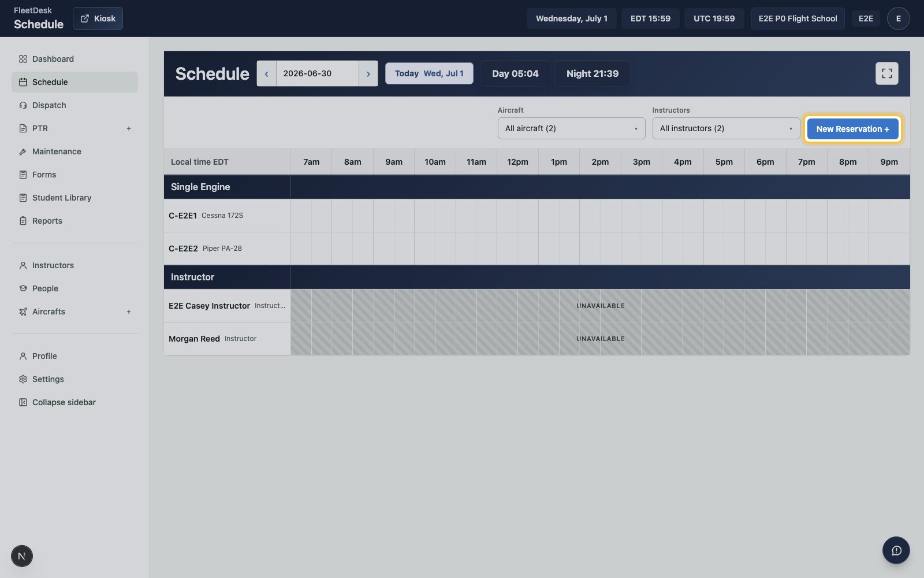Screen dimensions: 924x578
Task: Click the 9pm time column header
Action: 889,162
